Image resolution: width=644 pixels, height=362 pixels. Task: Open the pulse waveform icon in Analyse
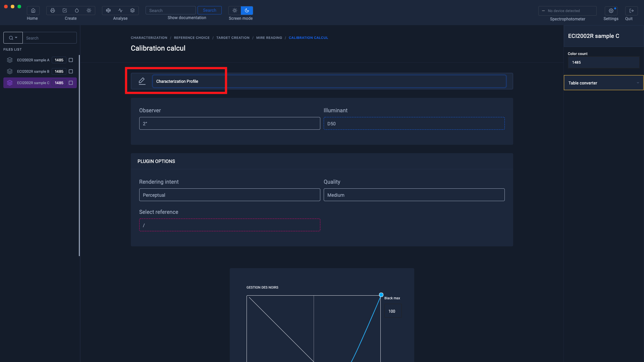pyautogui.click(x=120, y=10)
